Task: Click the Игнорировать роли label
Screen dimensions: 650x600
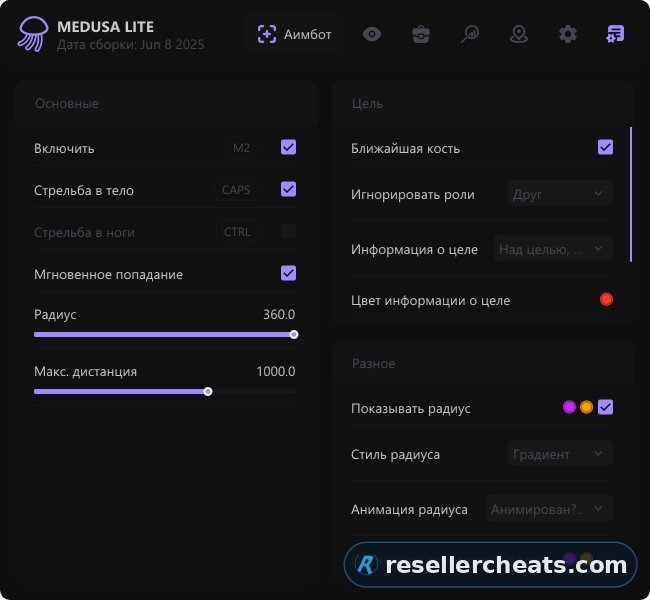Action: pos(412,194)
